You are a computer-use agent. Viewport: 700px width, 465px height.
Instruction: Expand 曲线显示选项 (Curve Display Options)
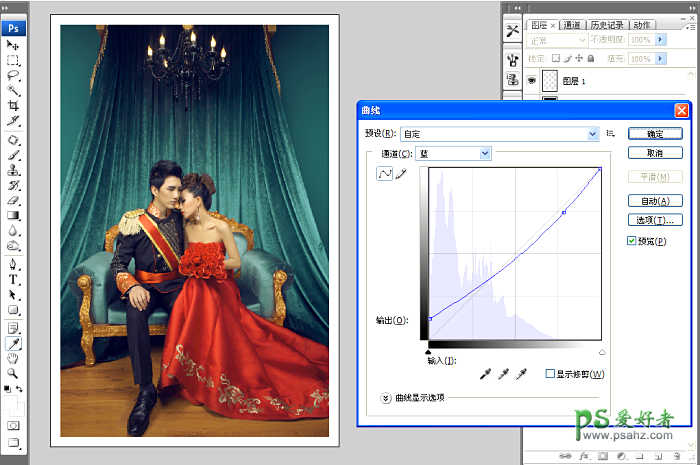[x=386, y=397]
